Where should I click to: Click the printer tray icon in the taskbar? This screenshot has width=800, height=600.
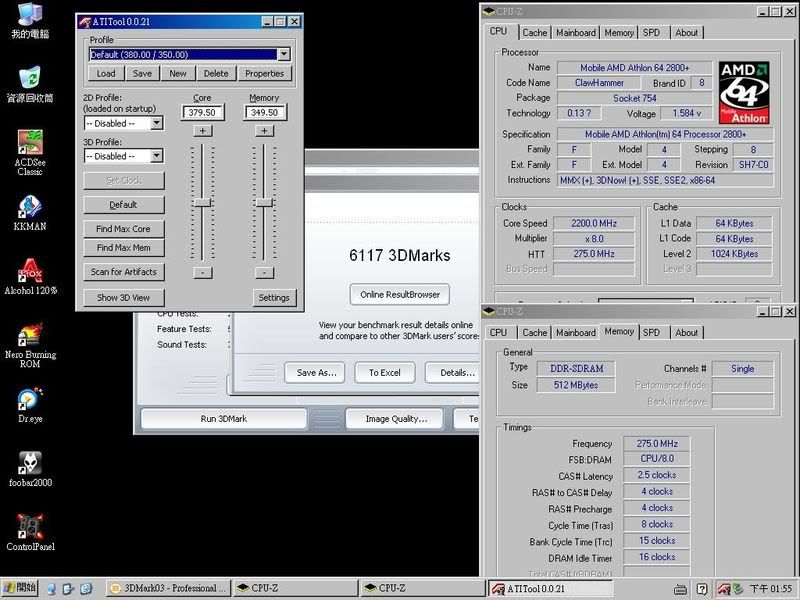tap(680, 589)
